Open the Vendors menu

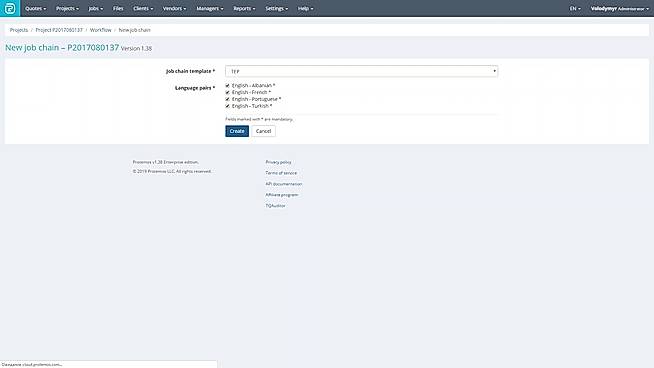pos(174,8)
